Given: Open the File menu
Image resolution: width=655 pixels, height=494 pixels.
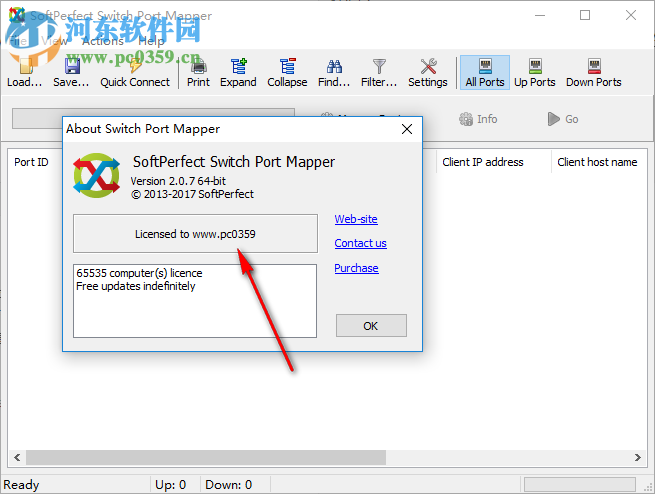Looking at the screenshot, I should pyautogui.click(x=18, y=41).
